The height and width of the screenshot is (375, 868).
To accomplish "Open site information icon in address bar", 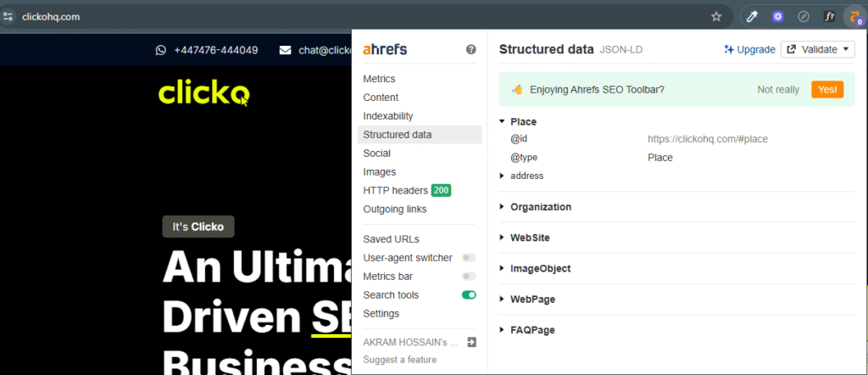I will tap(8, 17).
